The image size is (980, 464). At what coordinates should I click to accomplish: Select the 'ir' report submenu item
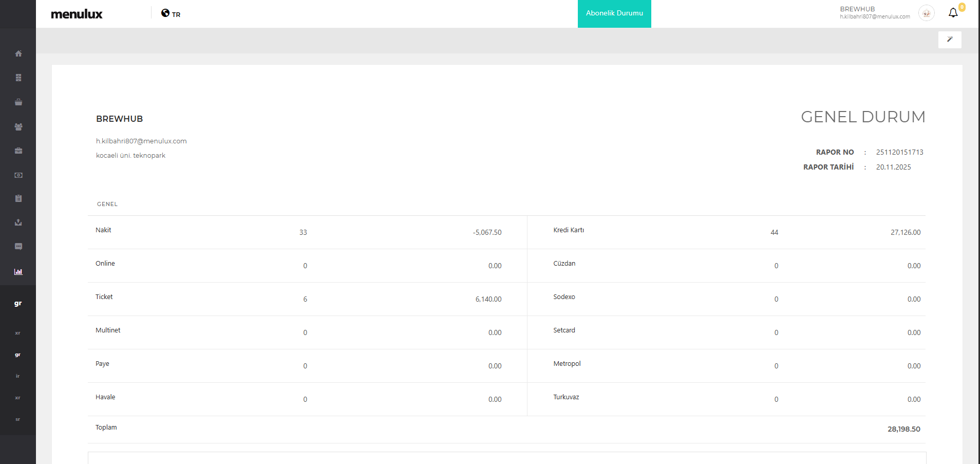(18, 376)
